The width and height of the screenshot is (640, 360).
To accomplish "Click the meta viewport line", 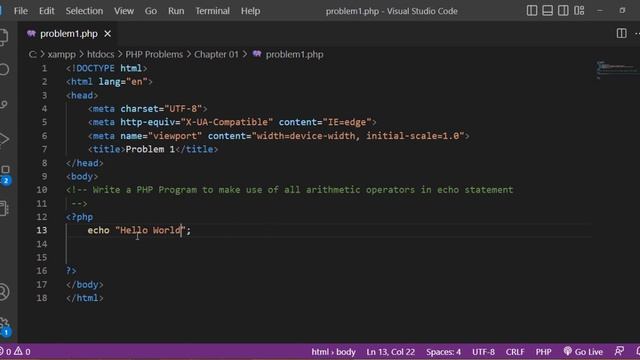I will 278,136.
